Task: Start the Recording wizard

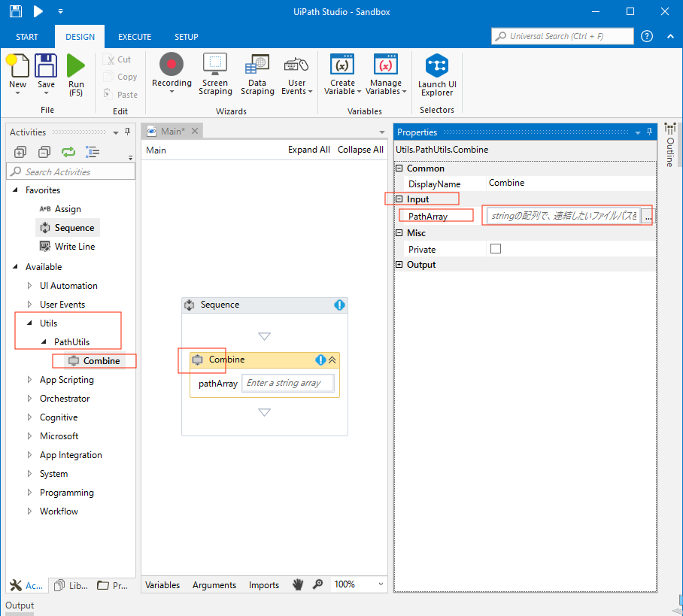Action: pos(172,73)
